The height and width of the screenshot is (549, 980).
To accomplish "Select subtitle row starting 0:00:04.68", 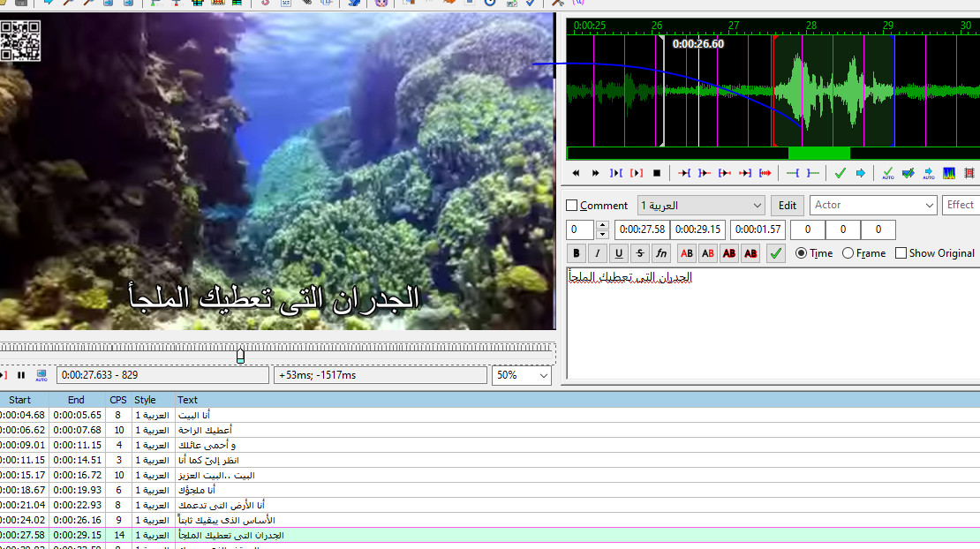I will 490,415.
